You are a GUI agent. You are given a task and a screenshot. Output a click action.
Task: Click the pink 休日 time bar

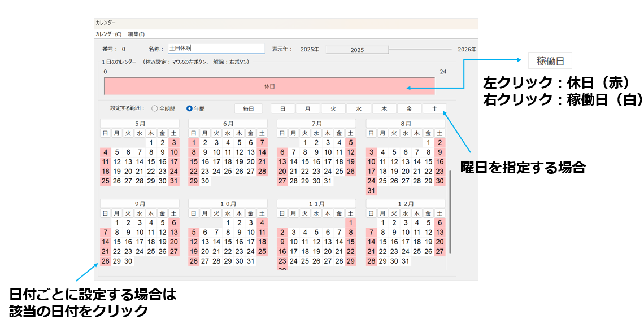(269, 86)
